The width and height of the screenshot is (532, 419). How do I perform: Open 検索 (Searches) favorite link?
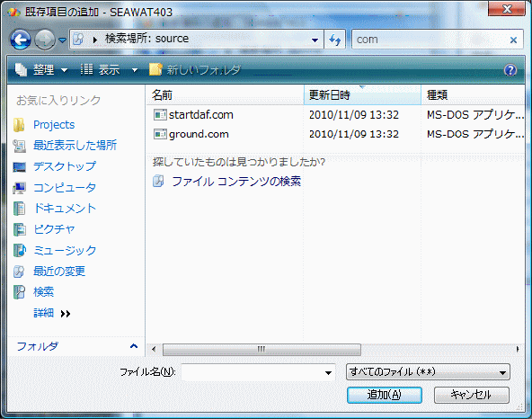click(43, 292)
